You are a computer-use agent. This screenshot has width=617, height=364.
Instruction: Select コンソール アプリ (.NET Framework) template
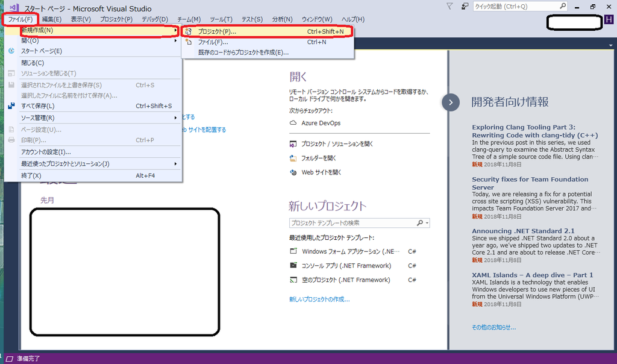(x=346, y=266)
